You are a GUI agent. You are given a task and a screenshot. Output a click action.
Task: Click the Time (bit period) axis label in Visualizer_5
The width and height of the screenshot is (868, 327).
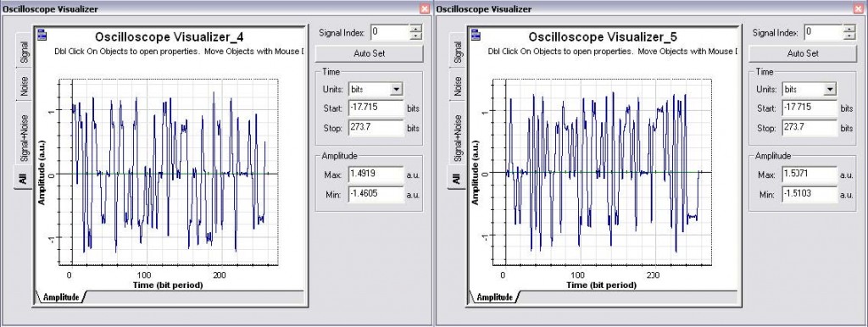[x=601, y=285]
